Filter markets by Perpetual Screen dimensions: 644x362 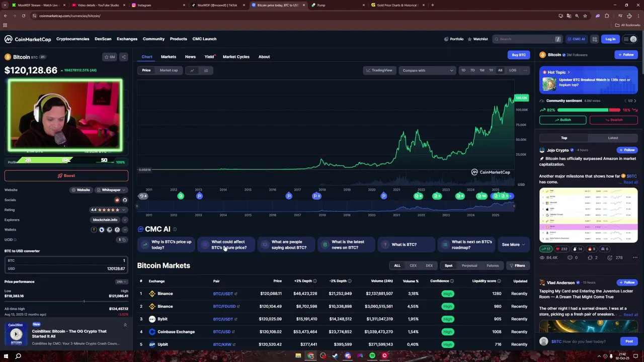pos(469,266)
